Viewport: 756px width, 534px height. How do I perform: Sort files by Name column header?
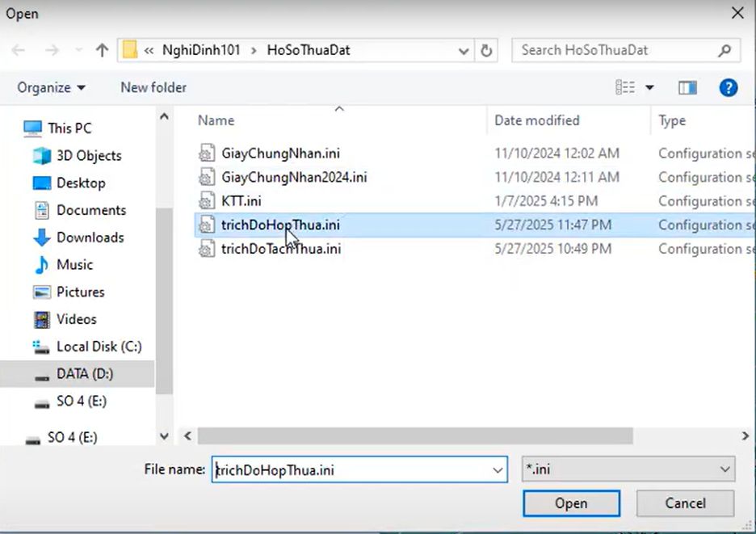(216, 120)
